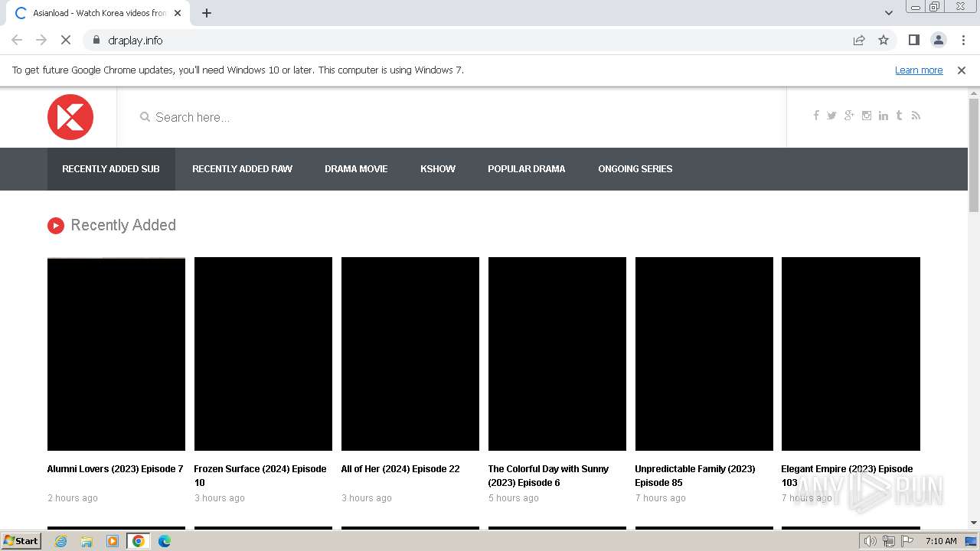Open Chrome side panel
This screenshot has height=551, width=980.
[913, 41]
